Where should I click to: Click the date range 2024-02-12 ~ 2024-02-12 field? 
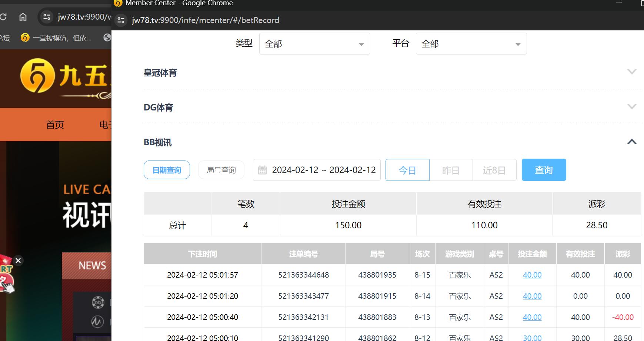[x=317, y=170]
